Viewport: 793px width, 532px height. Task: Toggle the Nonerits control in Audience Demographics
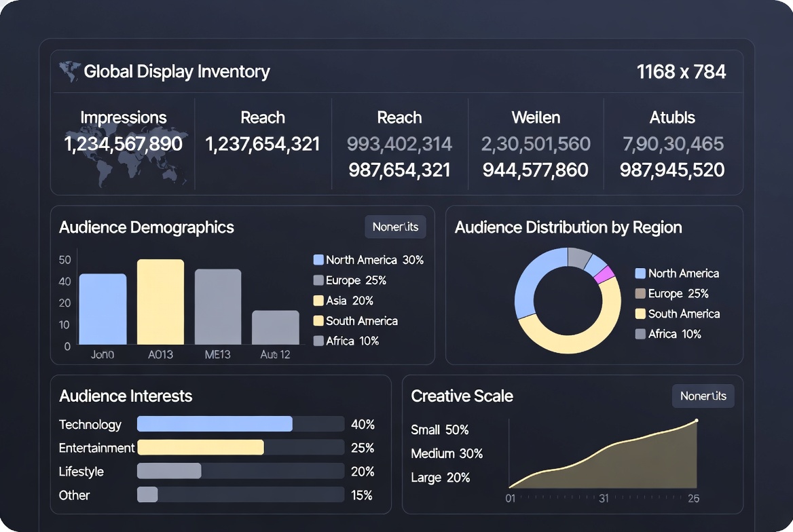[395, 227]
